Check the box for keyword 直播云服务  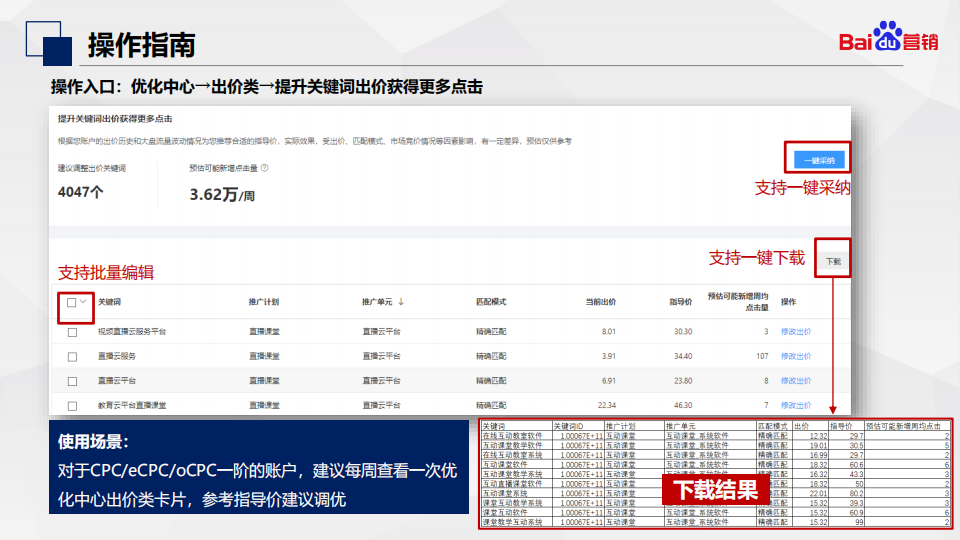[72, 356]
